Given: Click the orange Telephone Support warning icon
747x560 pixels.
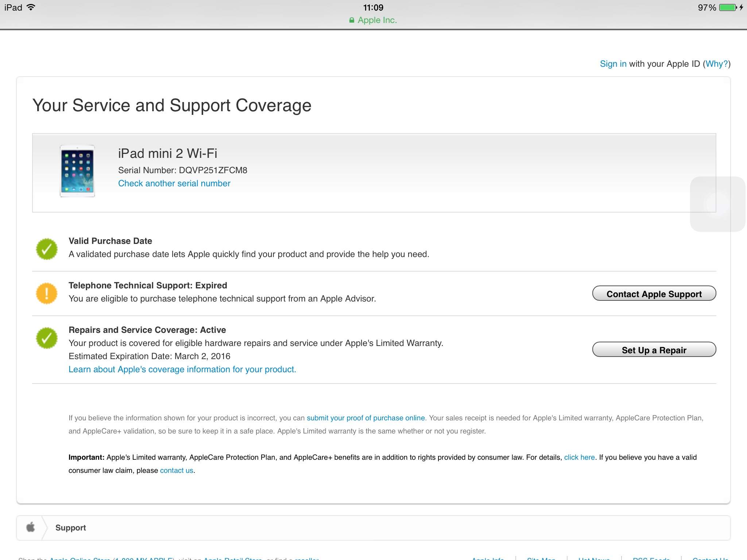Looking at the screenshot, I should 47,293.
